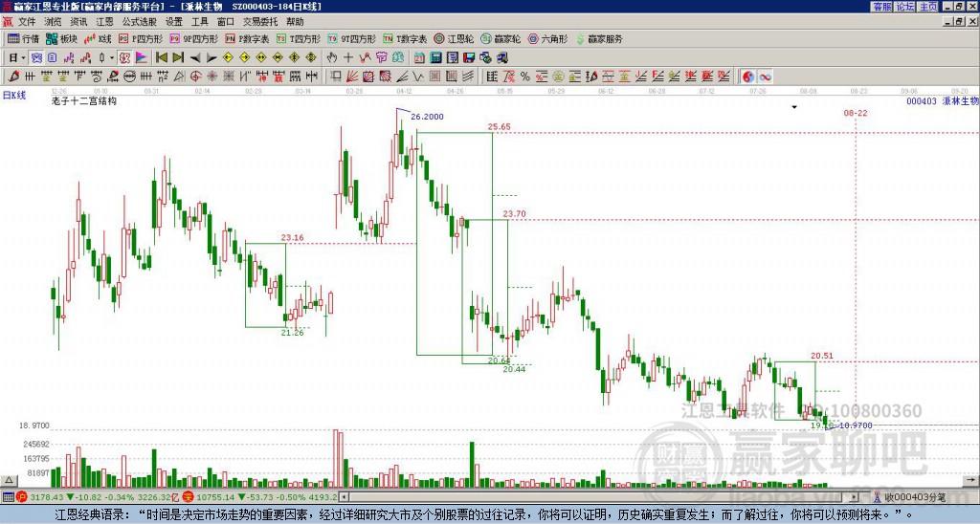
Task: Open the 板块 sector view
Action: coord(62,38)
